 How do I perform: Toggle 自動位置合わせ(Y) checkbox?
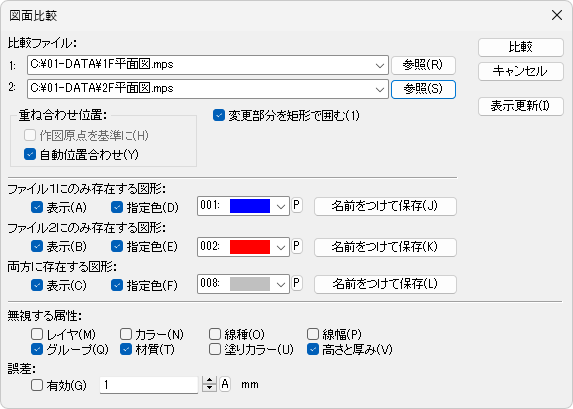point(30,154)
